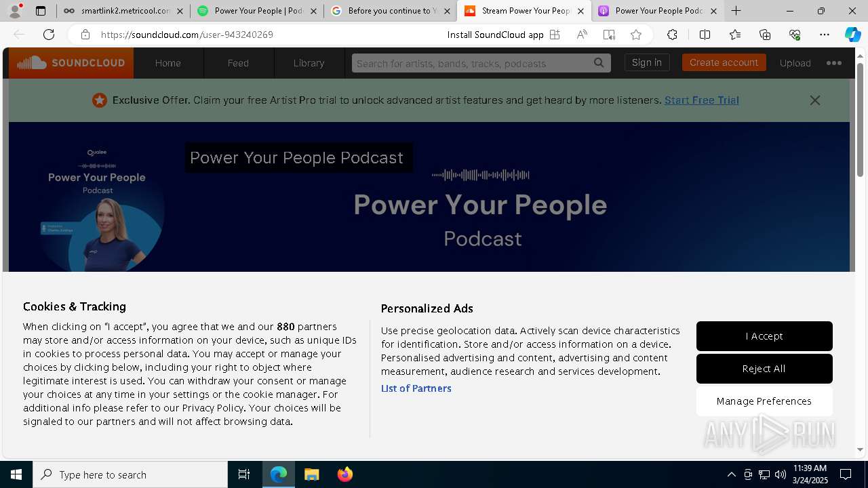Open the SoundCloud more options menu
Screen dimensions: 868x488
(834, 63)
